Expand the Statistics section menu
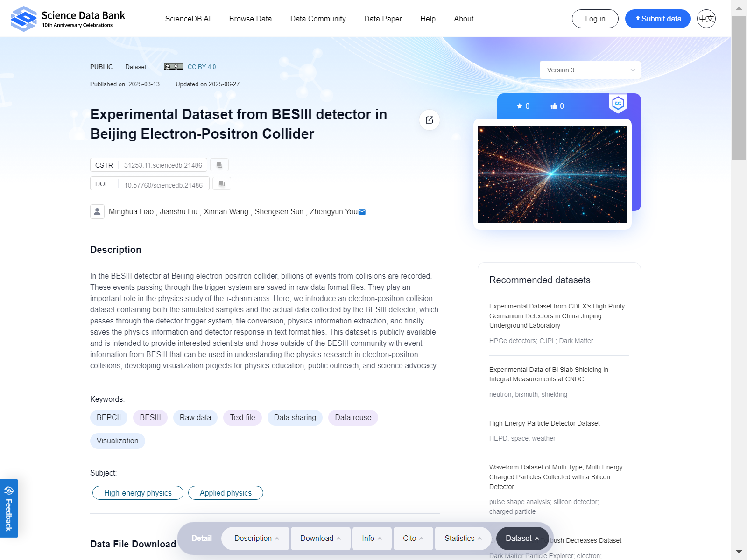The image size is (747, 560). click(463, 538)
